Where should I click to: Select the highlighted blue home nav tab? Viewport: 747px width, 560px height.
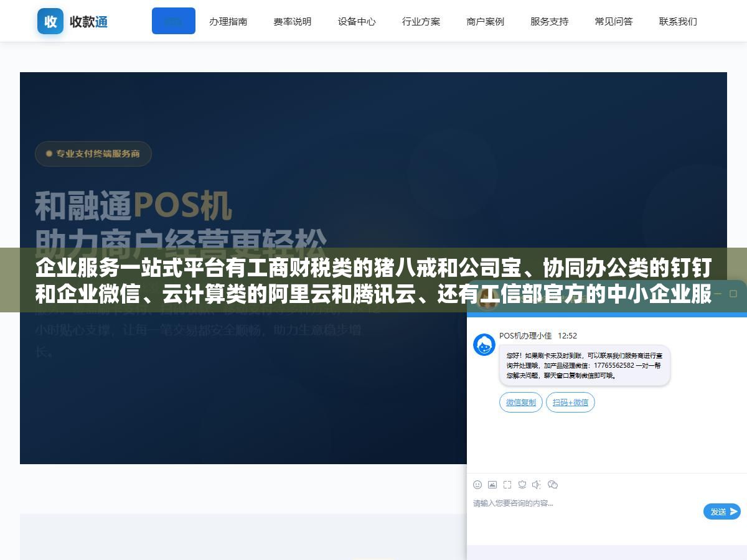coord(174,21)
